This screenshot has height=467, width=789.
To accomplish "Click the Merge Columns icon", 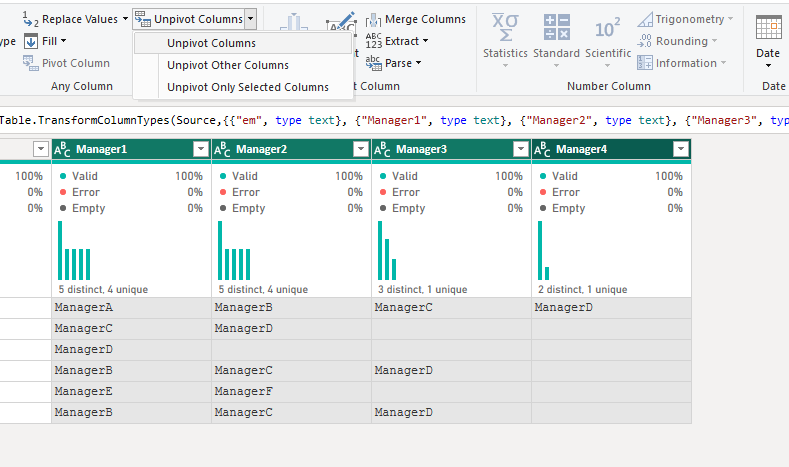I will pyautogui.click(x=373, y=19).
